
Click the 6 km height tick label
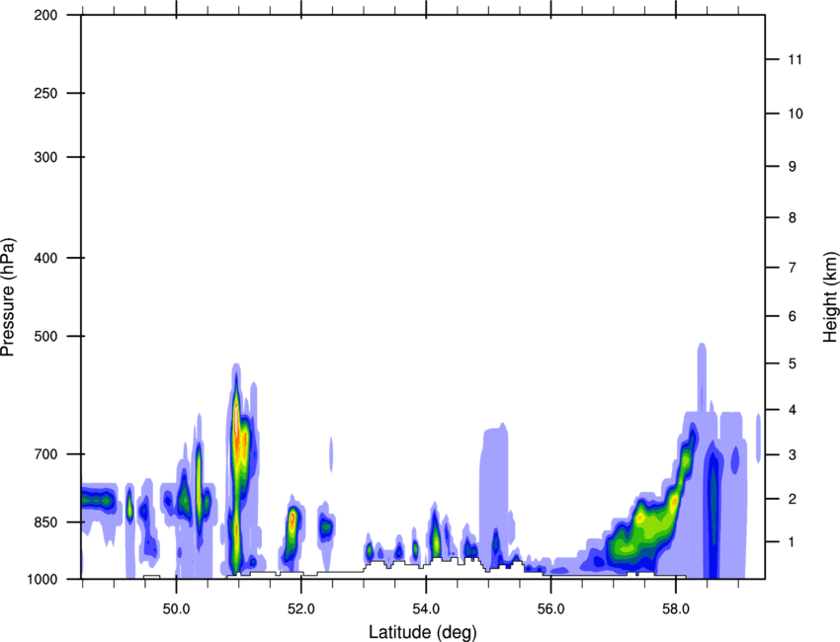[793, 316]
